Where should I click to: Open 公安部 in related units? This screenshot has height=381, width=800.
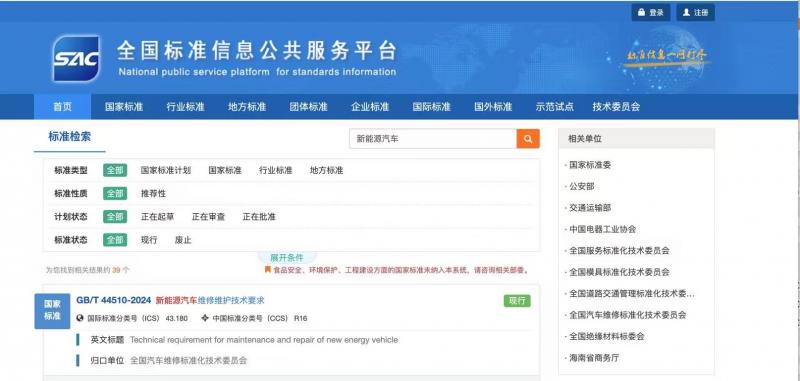[x=582, y=186]
